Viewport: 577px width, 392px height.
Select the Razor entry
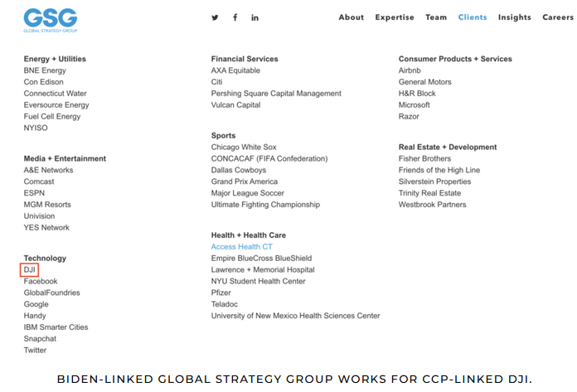(409, 117)
